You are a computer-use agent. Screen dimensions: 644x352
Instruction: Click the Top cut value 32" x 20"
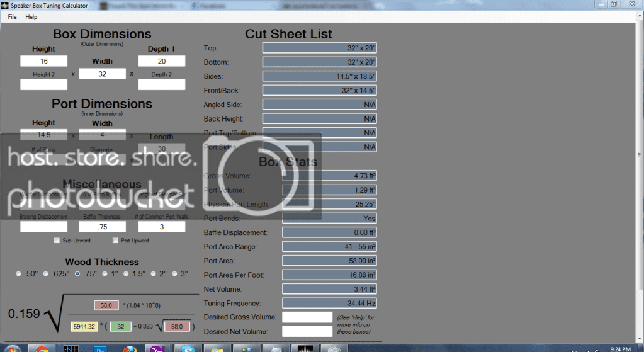click(x=320, y=48)
